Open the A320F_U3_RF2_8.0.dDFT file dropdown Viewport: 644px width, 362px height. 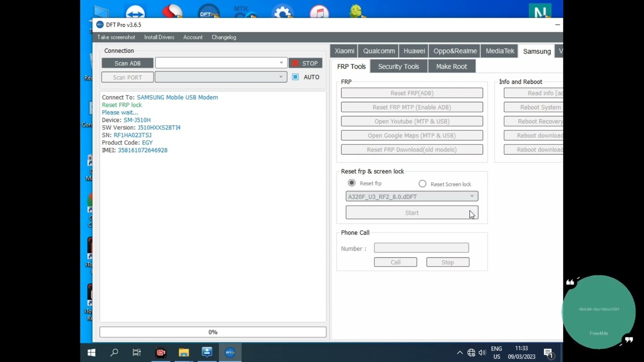[412, 197]
